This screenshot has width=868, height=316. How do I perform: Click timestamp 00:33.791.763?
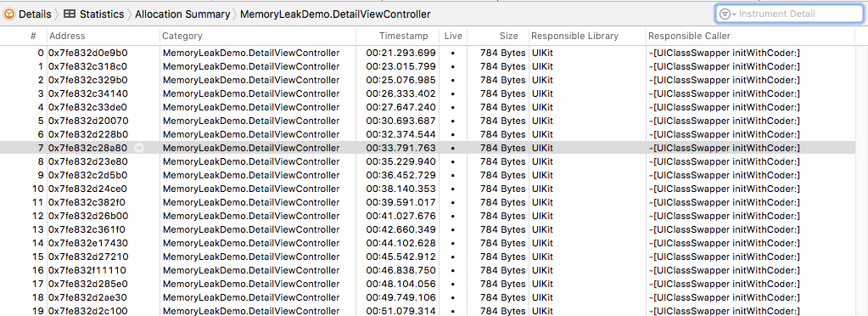400,148
